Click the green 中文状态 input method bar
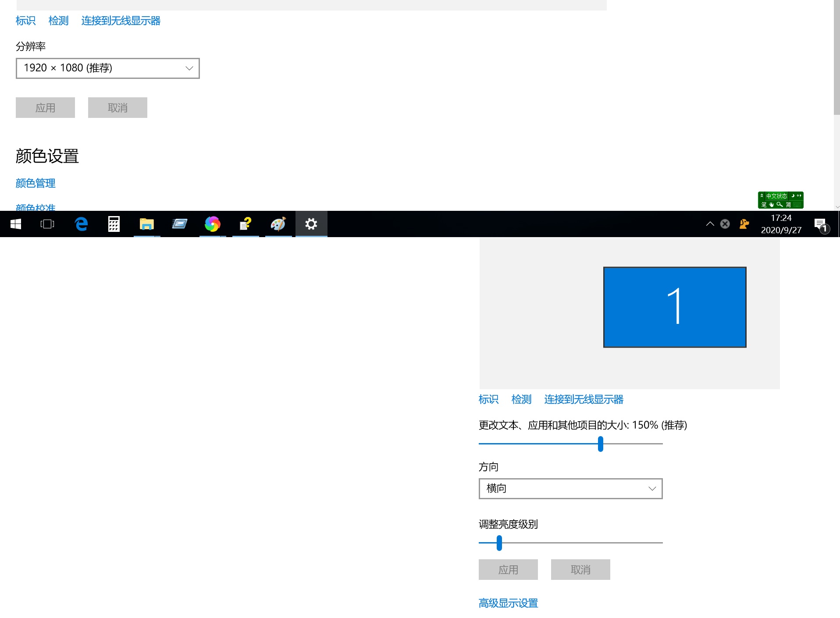 click(x=780, y=200)
